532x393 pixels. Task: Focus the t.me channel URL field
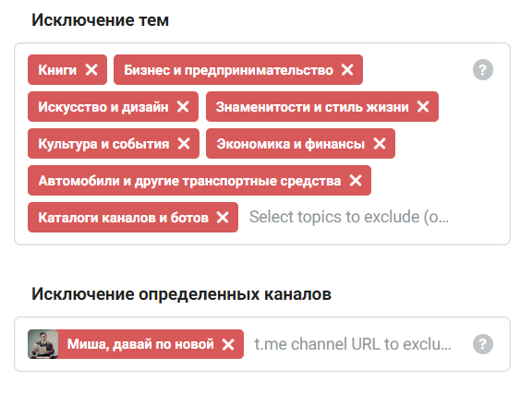(x=353, y=344)
